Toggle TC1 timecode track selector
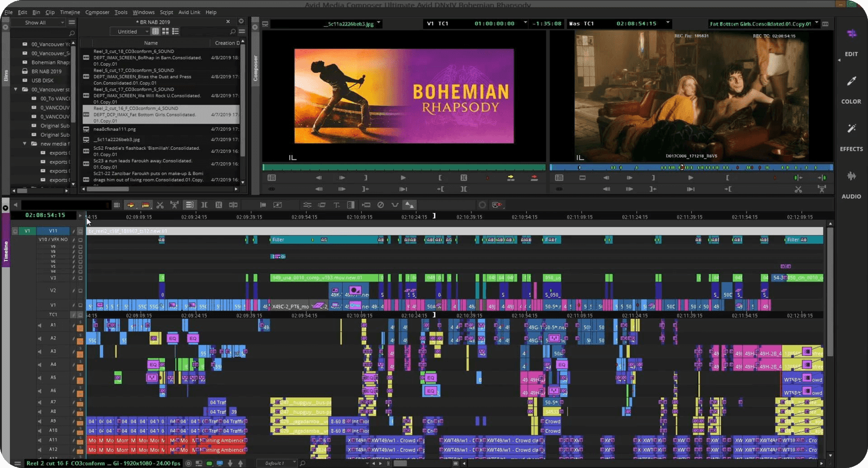Screen dimensions: 868x468 pyautogui.click(x=53, y=315)
